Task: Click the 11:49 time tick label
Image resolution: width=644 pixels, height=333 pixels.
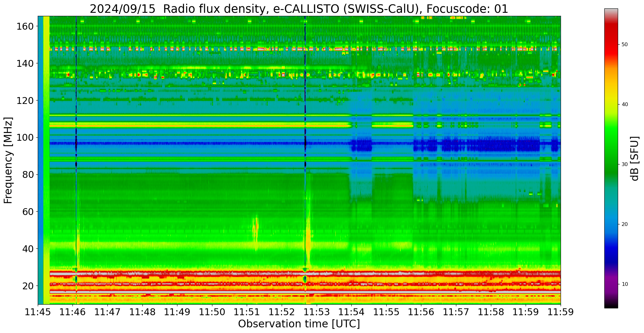Action: [177, 312]
